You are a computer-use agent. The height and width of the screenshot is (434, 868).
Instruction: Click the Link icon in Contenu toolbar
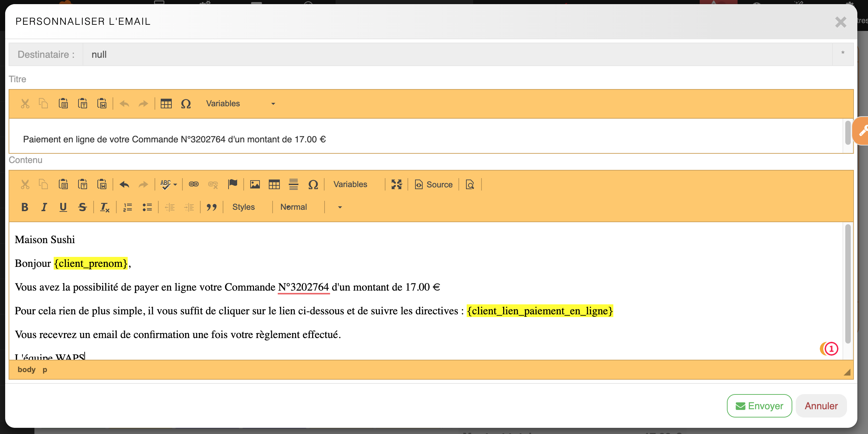click(x=194, y=185)
